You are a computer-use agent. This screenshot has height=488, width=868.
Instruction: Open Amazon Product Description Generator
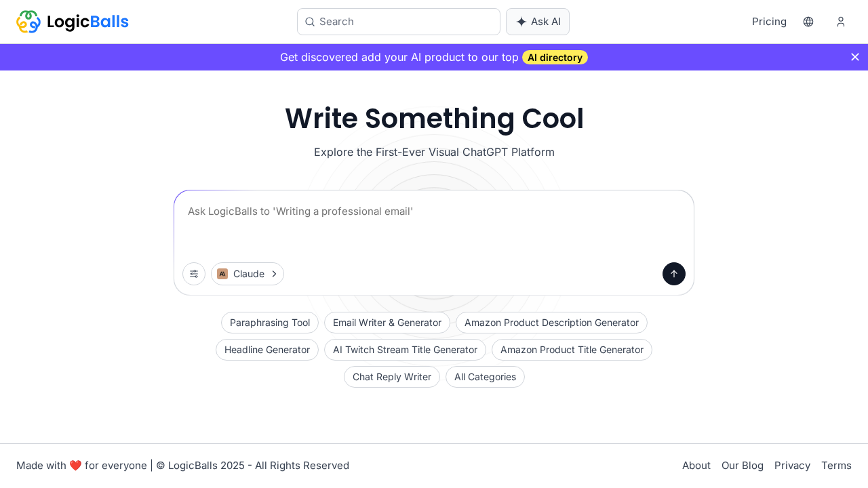tap(551, 323)
